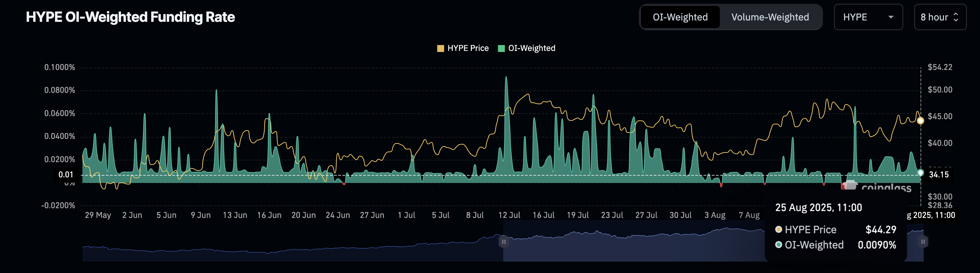This screenshot has width=980, height=273.
Task: Click the 3 Aug date axis label
Action: click(715, 215)
